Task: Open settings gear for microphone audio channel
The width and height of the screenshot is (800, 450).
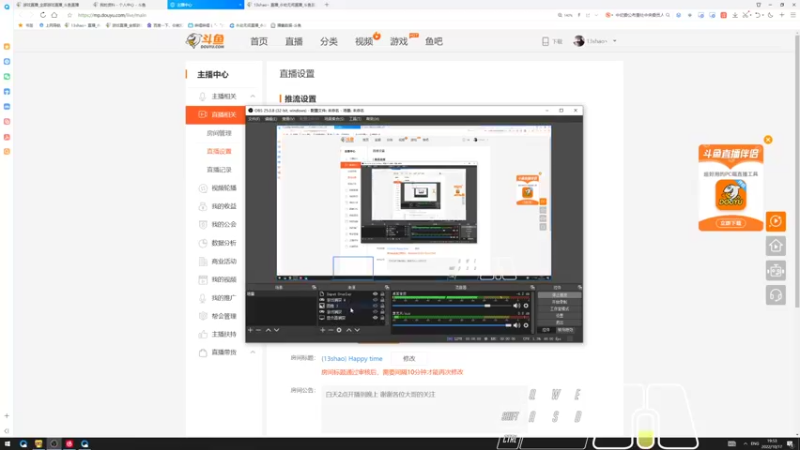Action: tap(526, 325)
